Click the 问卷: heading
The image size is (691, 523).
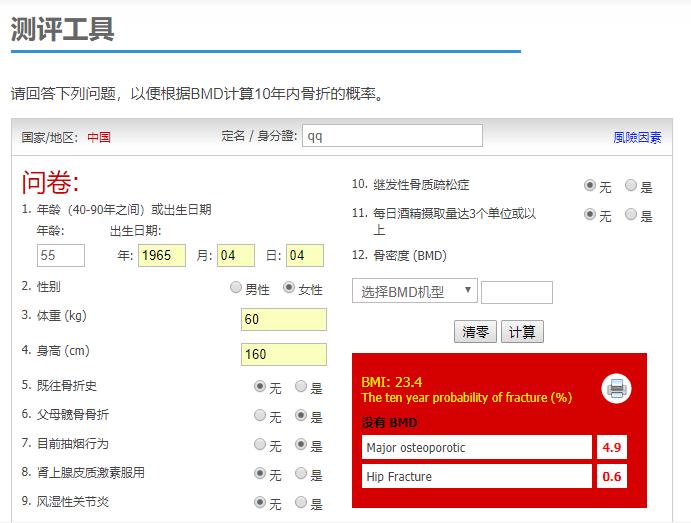pyautogui.click(x=50, y=182)
